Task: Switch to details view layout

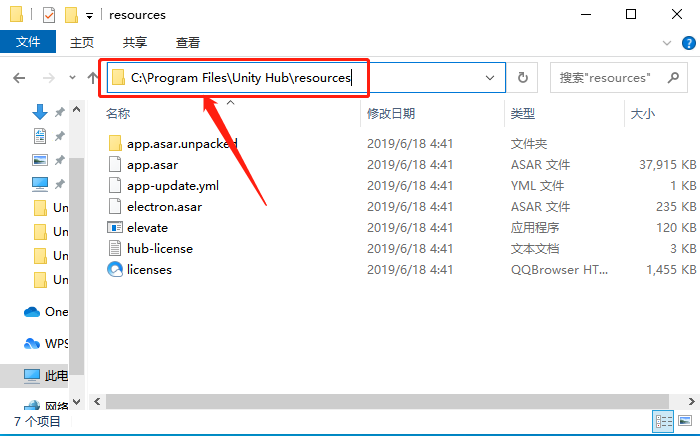Action: click(663, 421)
